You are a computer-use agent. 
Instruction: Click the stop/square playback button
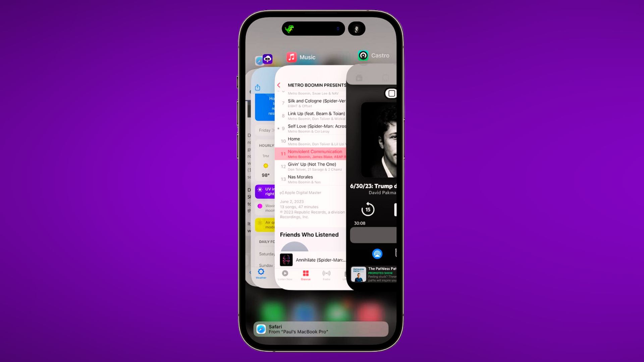[390, 93]
